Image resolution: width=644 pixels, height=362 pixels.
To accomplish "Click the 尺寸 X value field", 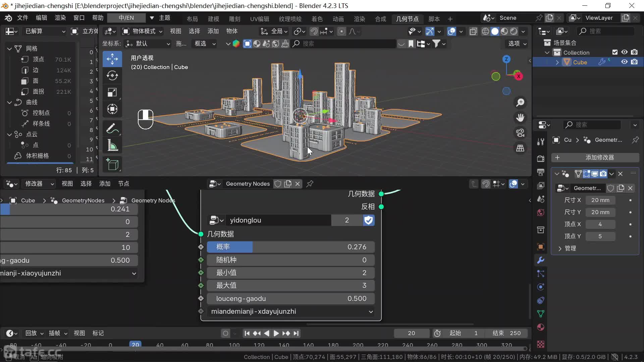I will [x=600, y=200].
